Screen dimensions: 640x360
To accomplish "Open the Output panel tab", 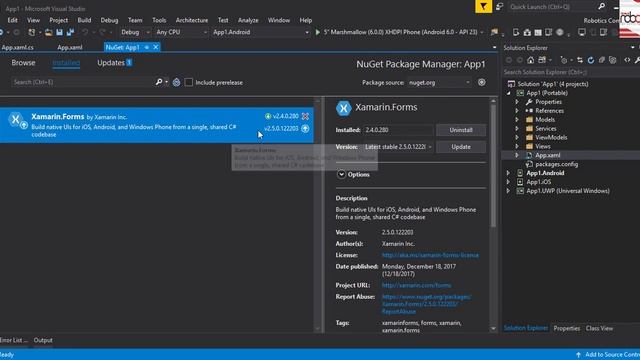I will click(43, 340).
